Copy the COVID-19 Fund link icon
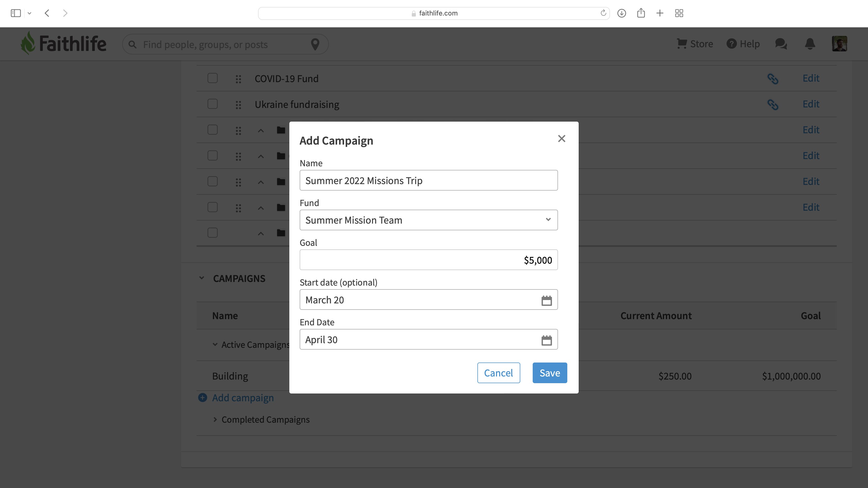This screenshot has height=488, width=868. [x=773, y=78]
